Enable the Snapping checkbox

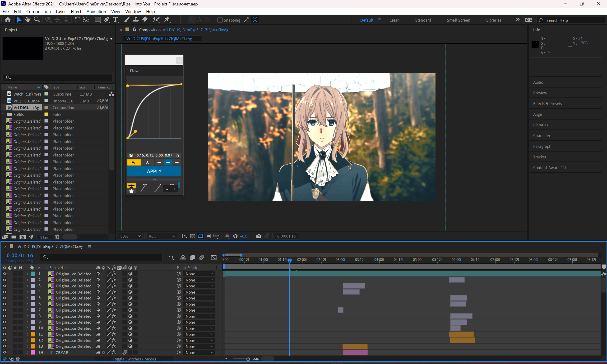(220, 20)
